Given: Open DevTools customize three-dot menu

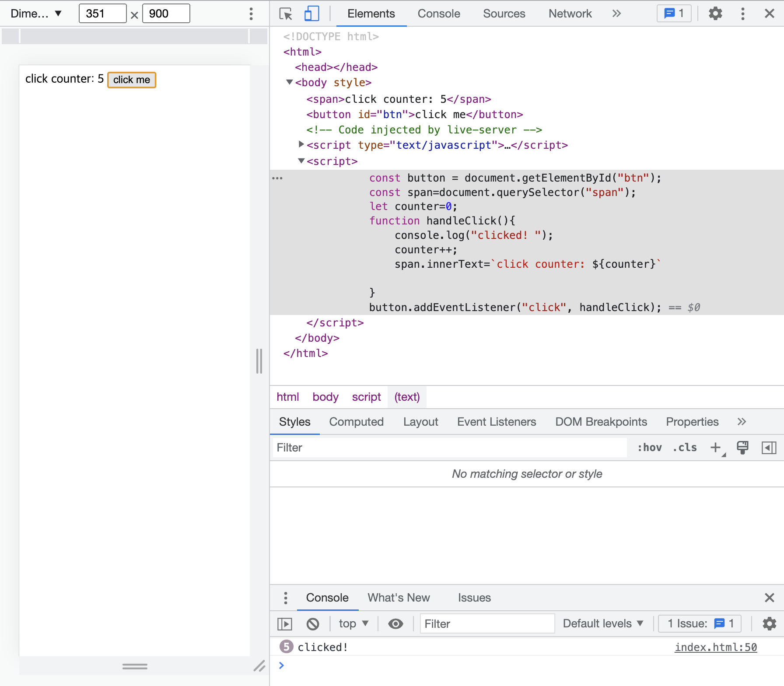Looking at the screenshot, I should click(742, 14).
